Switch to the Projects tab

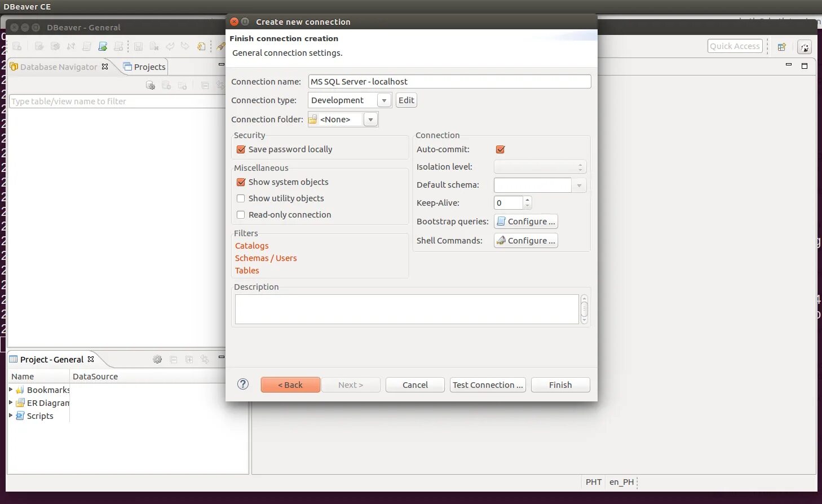click(x=144, y=67)
